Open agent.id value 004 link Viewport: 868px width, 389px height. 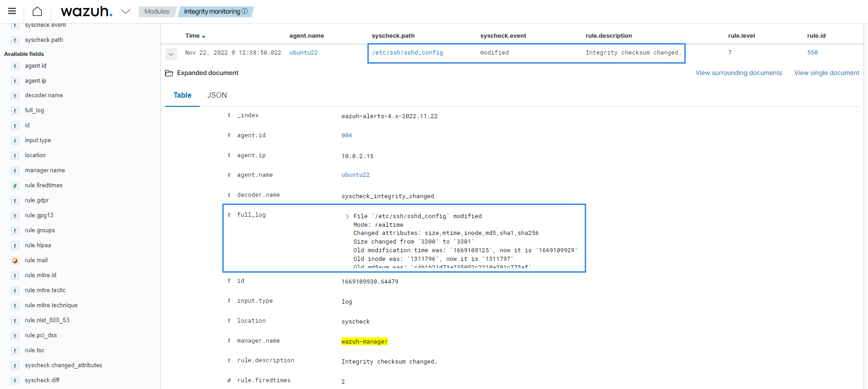click(x=347, y=135)
